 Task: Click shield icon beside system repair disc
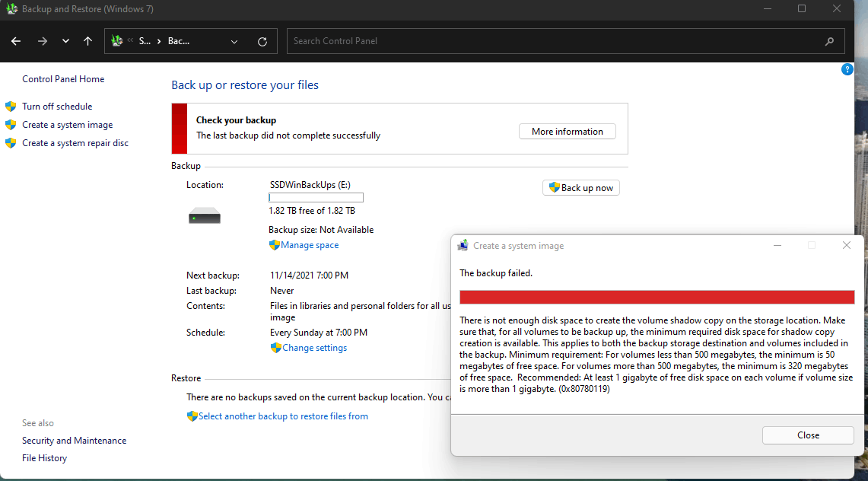pos(11,143)
